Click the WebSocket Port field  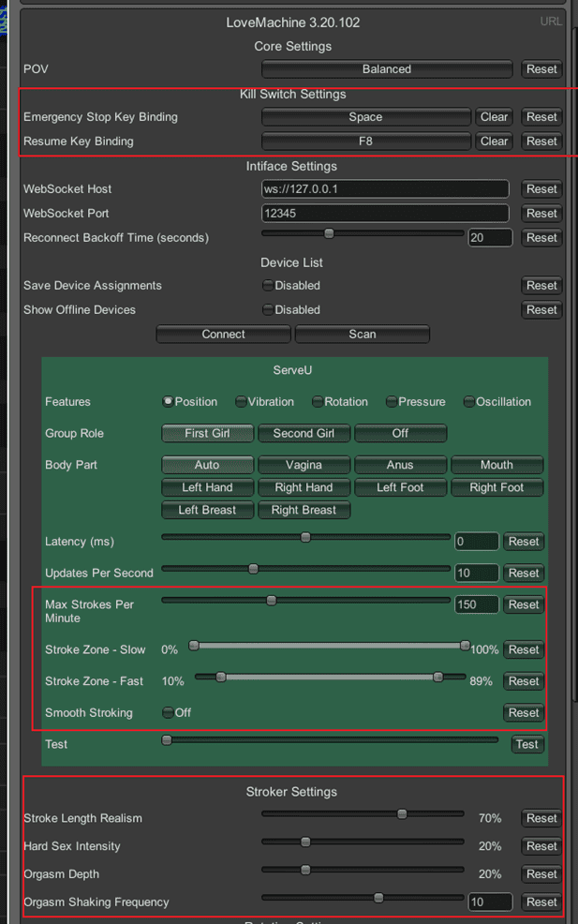tap(385, 214)
